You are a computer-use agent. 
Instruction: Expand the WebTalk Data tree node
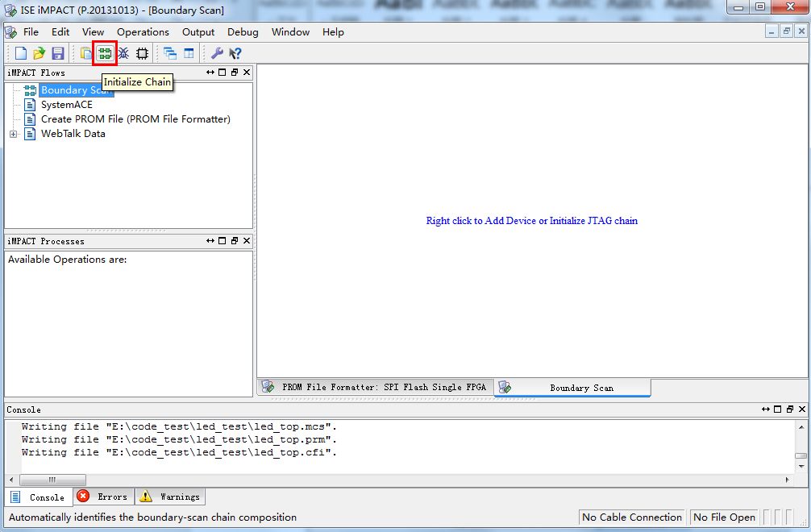pyautogui.click(x=14, y=134)
